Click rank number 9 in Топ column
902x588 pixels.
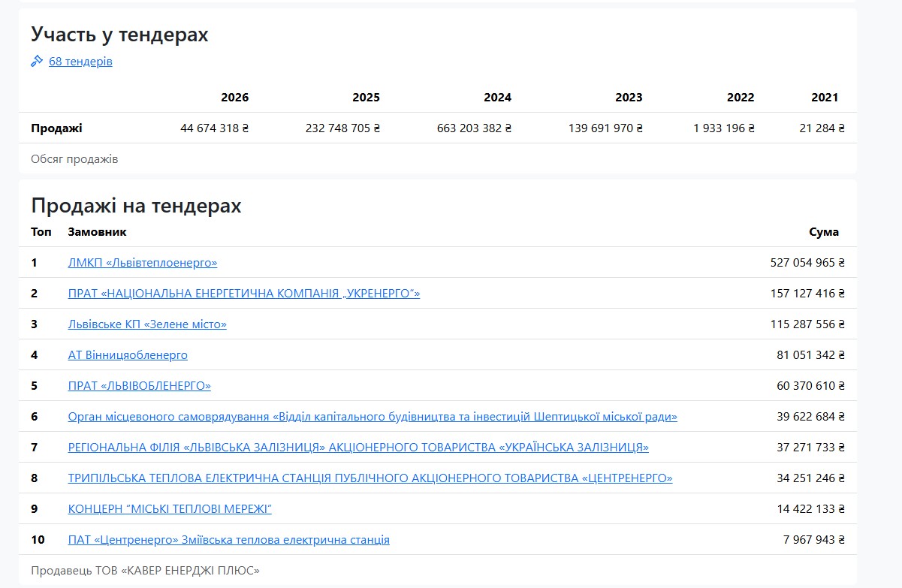click(x=35, y=509)
